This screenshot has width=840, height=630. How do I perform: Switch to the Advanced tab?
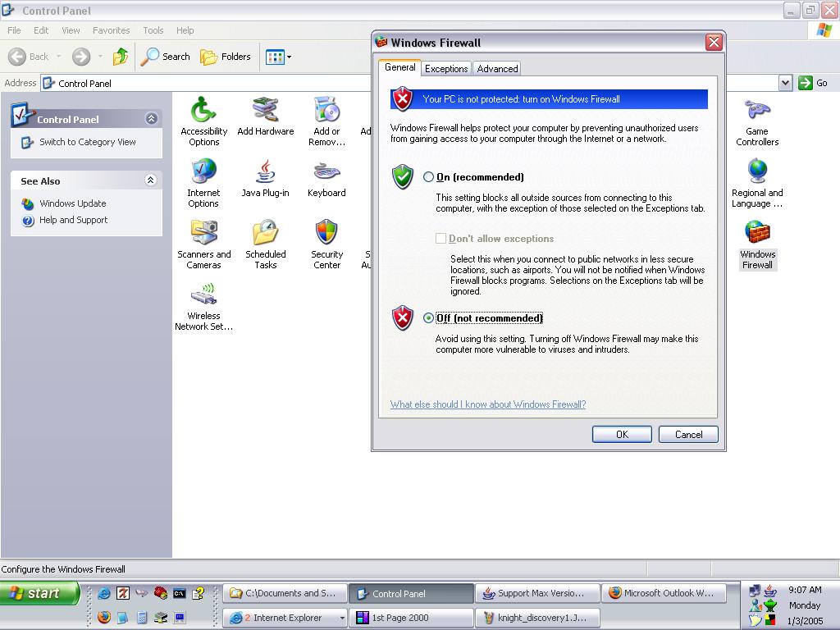(x=497, y=69)
